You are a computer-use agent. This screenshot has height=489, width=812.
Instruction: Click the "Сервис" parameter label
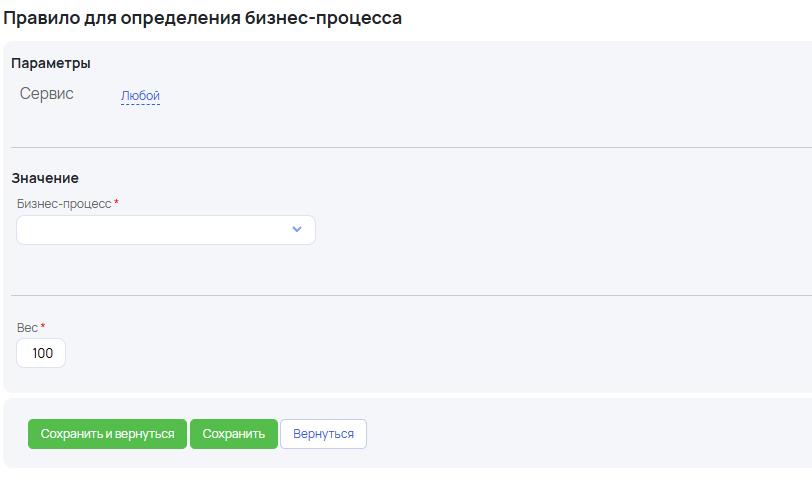pyautogui.click(x=47, y=94)
